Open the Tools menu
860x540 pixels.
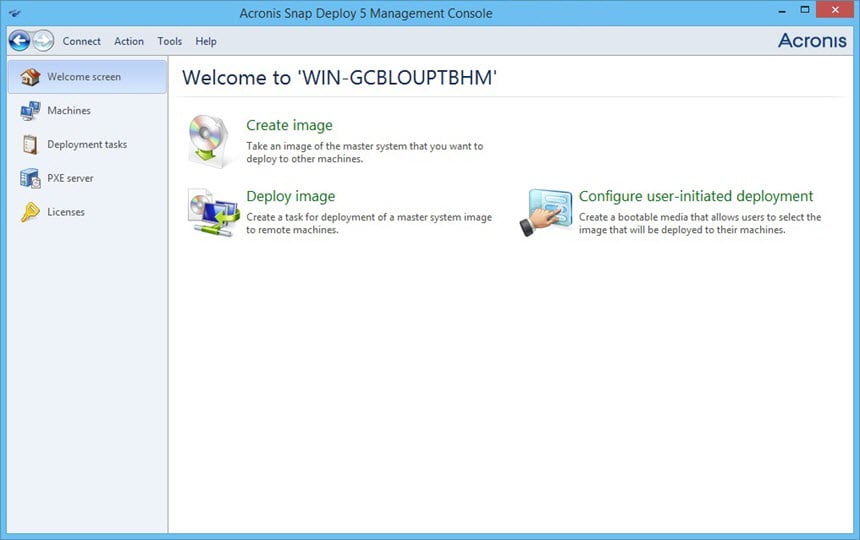click(169, 41)
